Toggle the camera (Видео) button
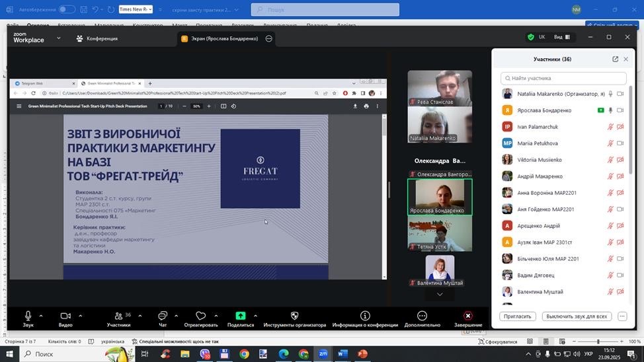 [x=65, y=316]
